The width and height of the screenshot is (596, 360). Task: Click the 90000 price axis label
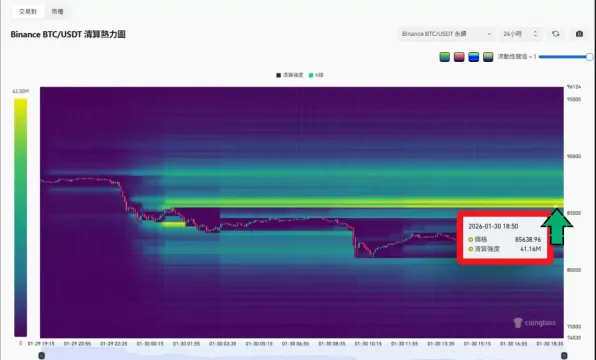click(574, 156)
